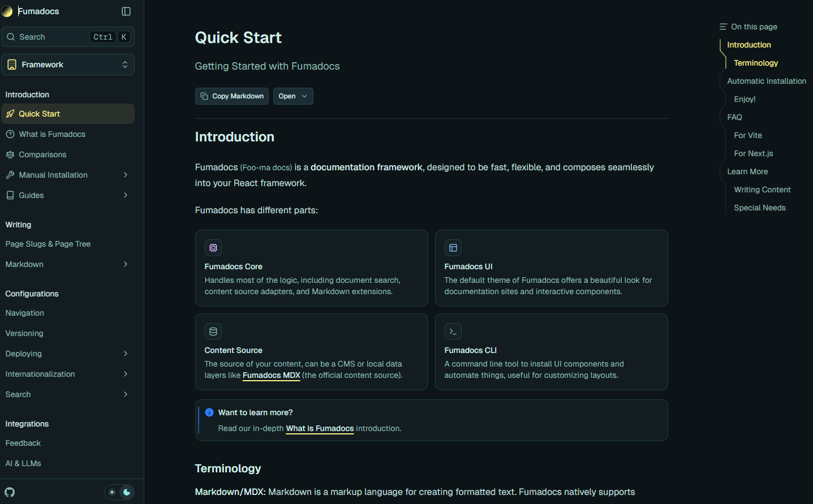The height and width of the screenshot is (504, 813).
Task: Click the Quick Start rocket icon
Action: pos(10,114)
